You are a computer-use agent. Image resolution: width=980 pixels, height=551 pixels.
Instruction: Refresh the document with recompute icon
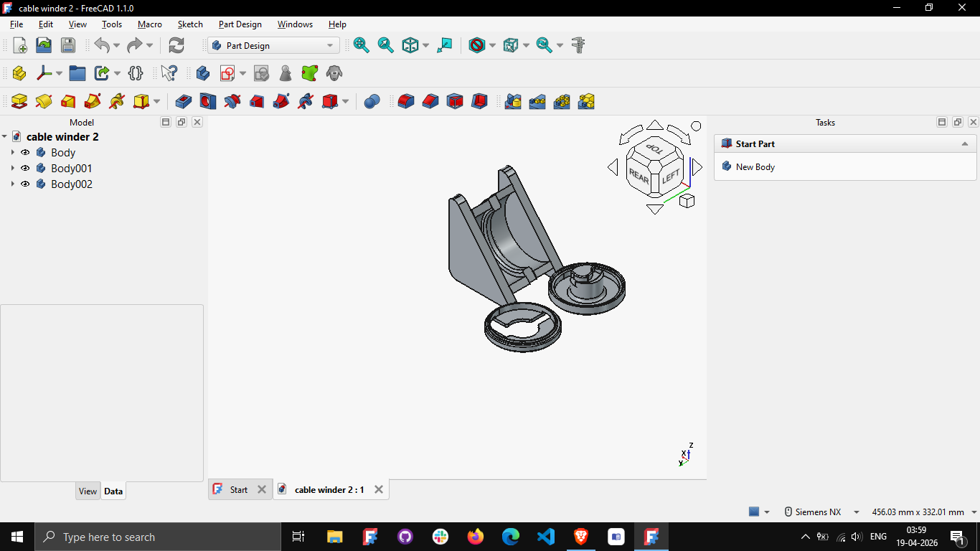(x=176, y=45)
